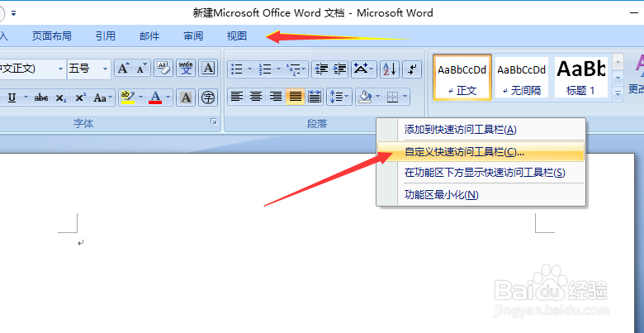
Task: Toggle Underline formatting
Action: click(x=12, y=98)
